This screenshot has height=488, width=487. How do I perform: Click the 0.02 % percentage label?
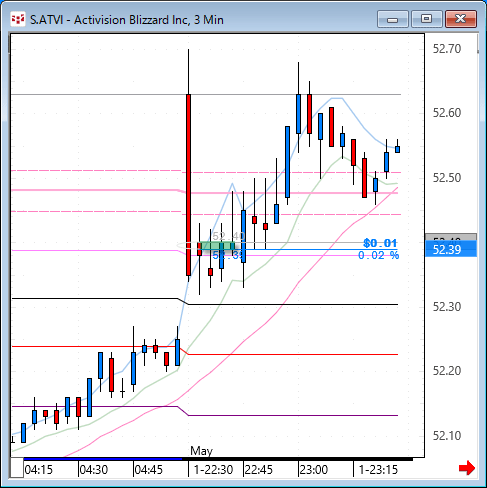(x=378, y=255)
